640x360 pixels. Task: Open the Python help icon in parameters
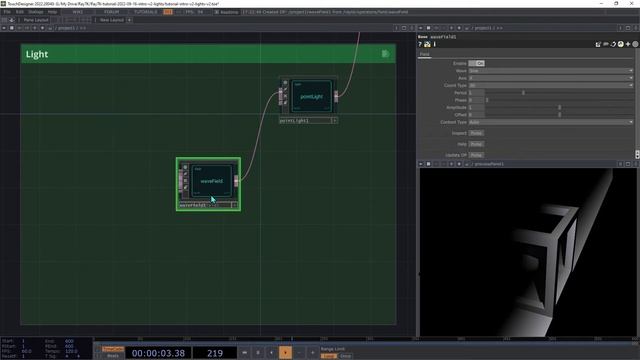(x=427, y=44)
